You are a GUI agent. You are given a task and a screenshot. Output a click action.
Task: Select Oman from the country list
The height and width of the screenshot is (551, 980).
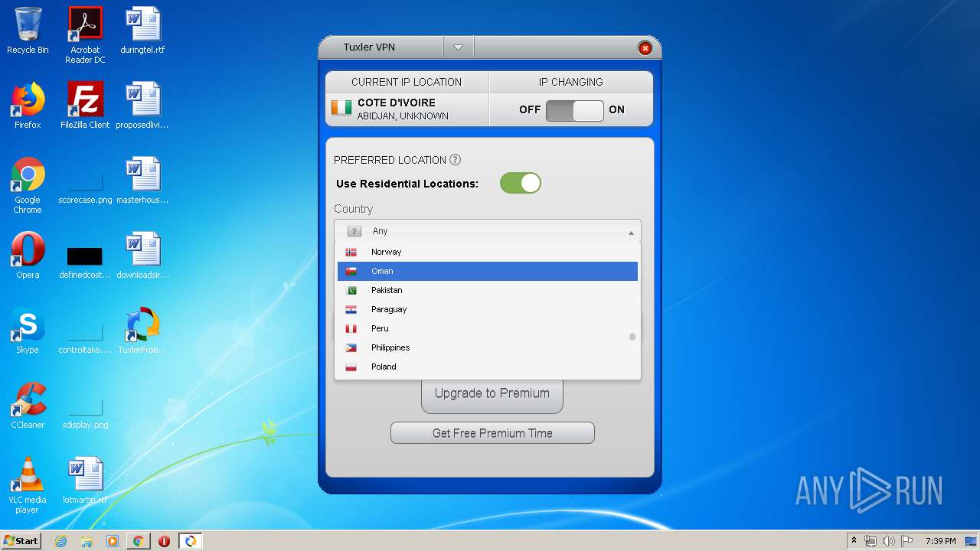click(x=488, y=271)
